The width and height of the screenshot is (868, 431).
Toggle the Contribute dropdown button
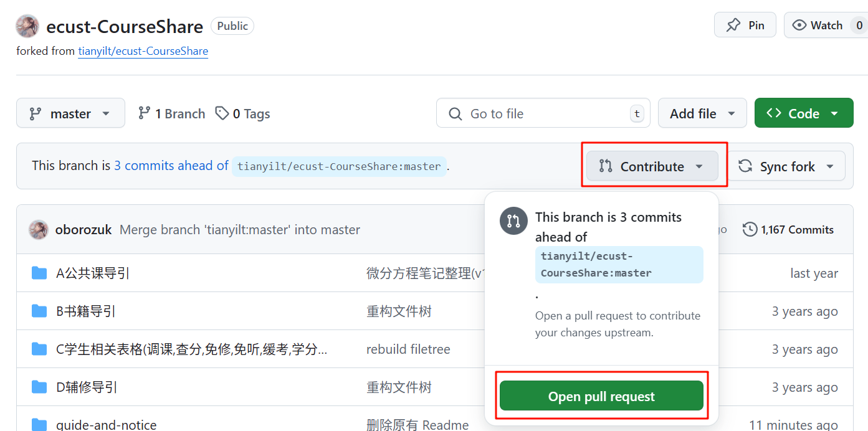tap(652, 166)
